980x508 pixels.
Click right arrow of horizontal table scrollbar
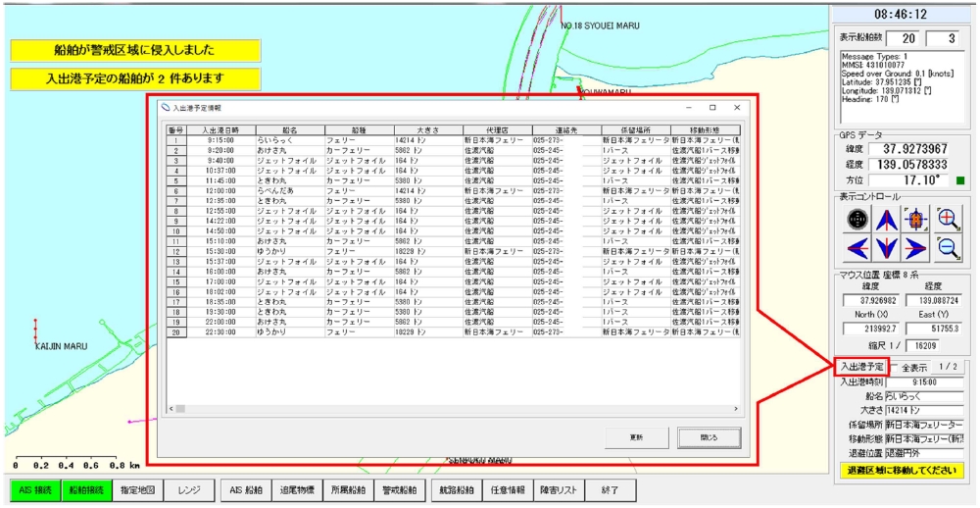[x=737, y=407]
